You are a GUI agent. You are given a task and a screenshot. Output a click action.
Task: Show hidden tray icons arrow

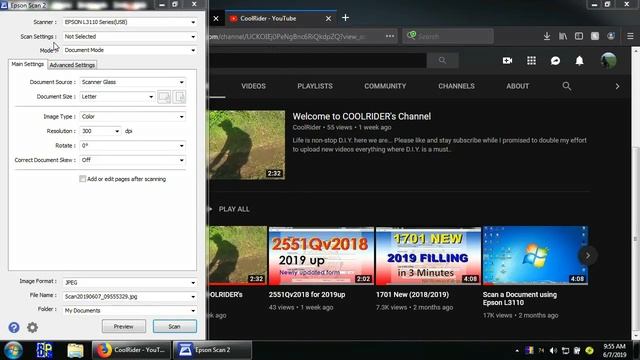pyautogui.click(x=517, y=351)
